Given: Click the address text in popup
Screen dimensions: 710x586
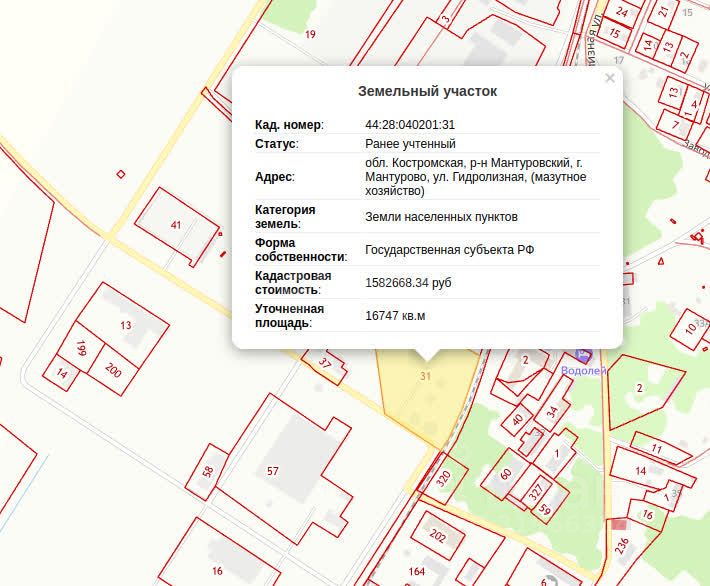Looking at the screenshot, I should pyautogui.click(x=476, y=177).
